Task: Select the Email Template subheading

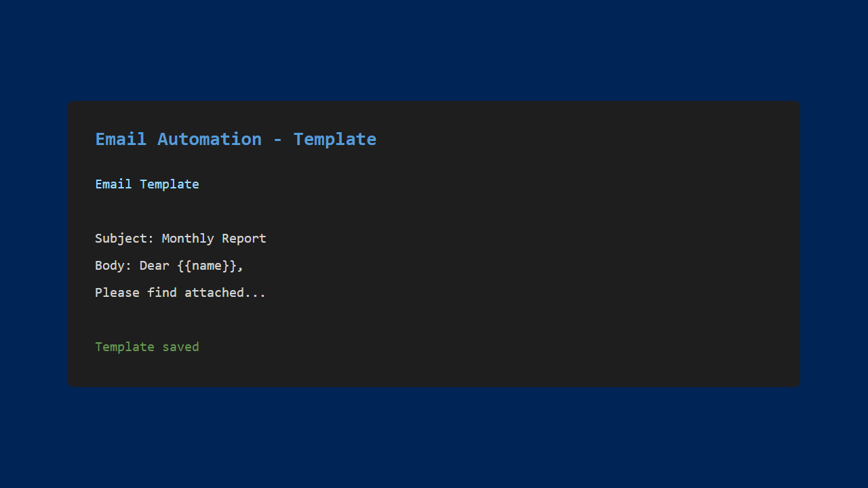Action: pos(146,184)
